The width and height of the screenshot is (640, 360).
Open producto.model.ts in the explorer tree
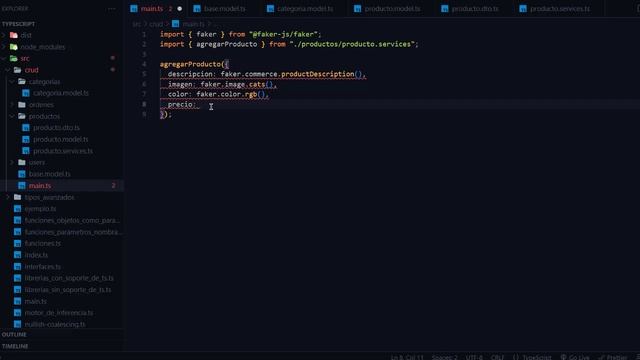tap(60, 139)
